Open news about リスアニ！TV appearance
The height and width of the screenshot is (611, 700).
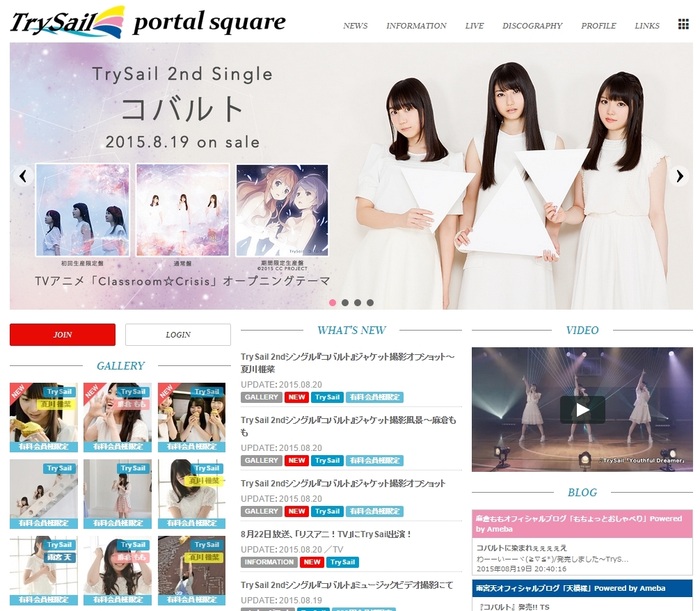[326, 534]
